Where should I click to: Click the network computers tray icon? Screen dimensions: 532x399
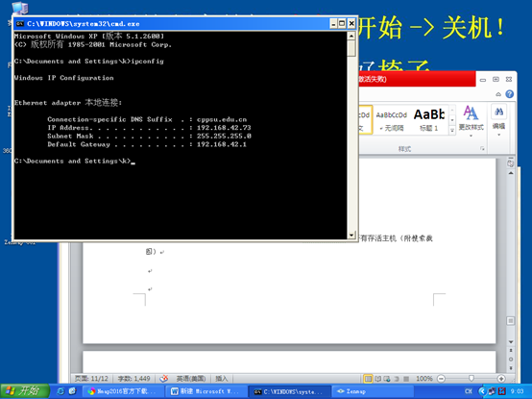pyautogui.click(x=492, y=391)
